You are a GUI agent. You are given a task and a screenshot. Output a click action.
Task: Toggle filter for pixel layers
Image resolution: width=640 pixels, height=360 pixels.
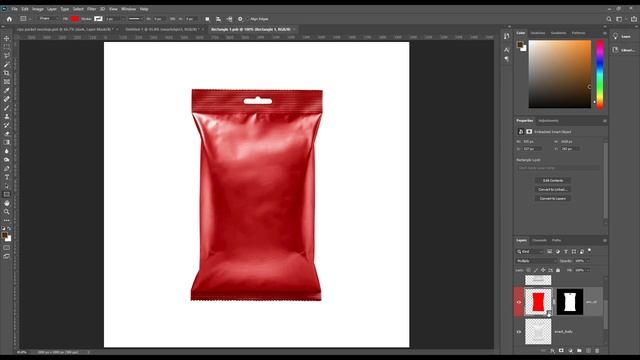pos(549,251)
